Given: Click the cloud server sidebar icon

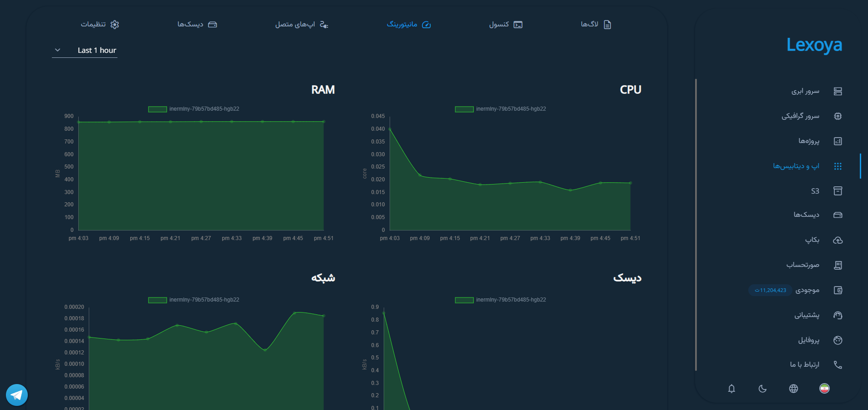Looking at the screenshot, I should click(838, 91).
